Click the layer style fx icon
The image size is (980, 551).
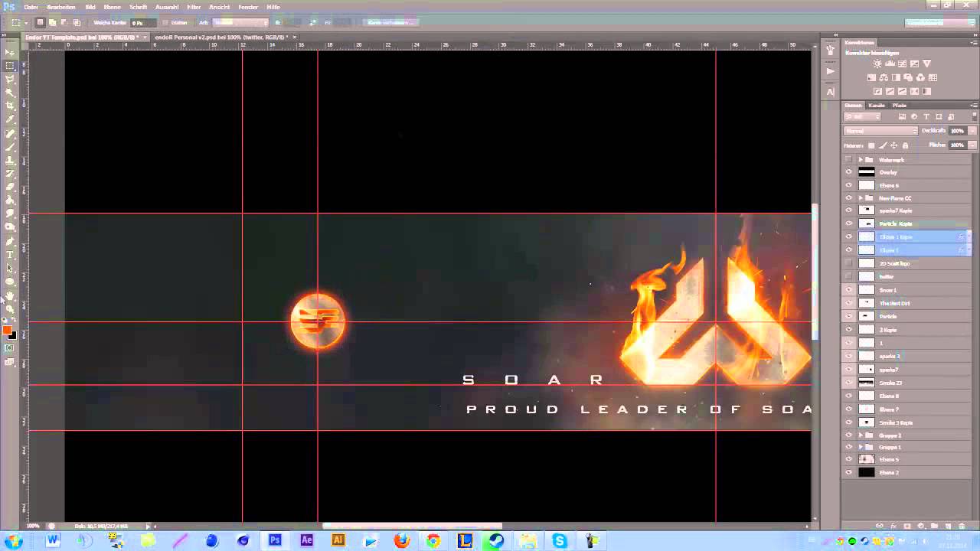(893, 527)
